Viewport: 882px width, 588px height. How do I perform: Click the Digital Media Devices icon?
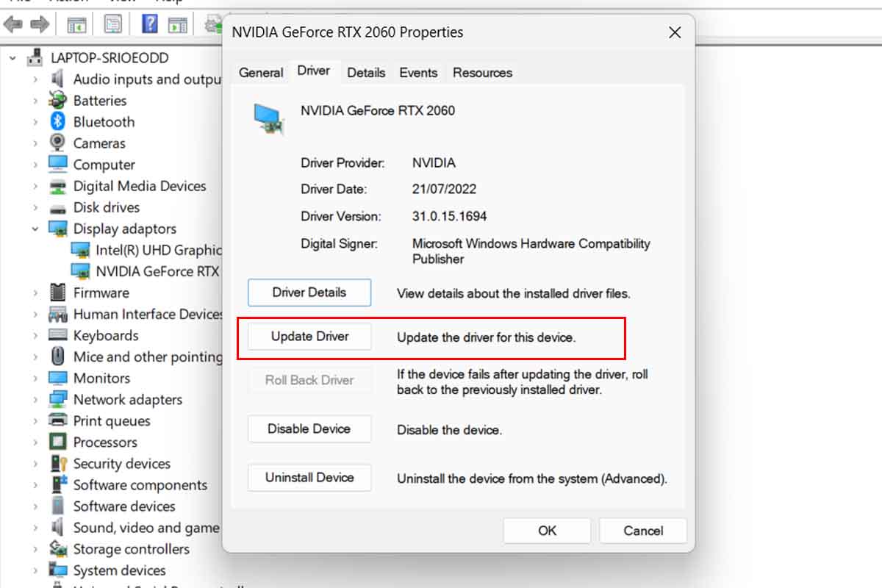point(57,186)
